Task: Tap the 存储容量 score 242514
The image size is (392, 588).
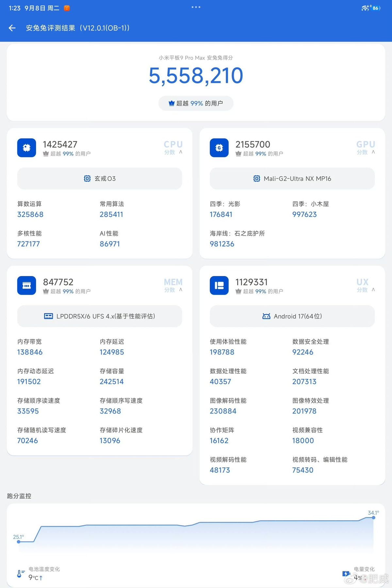Action: click(x=112, y=382)
